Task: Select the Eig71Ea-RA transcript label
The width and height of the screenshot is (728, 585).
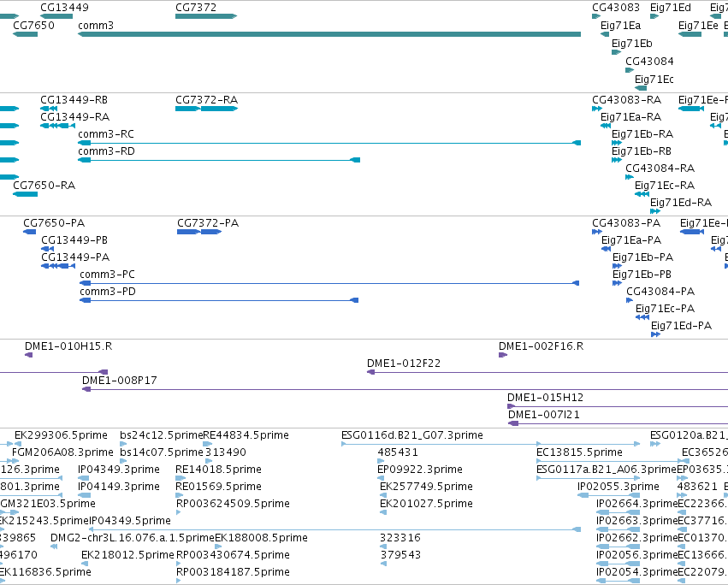Action: (x=631, y=117)
